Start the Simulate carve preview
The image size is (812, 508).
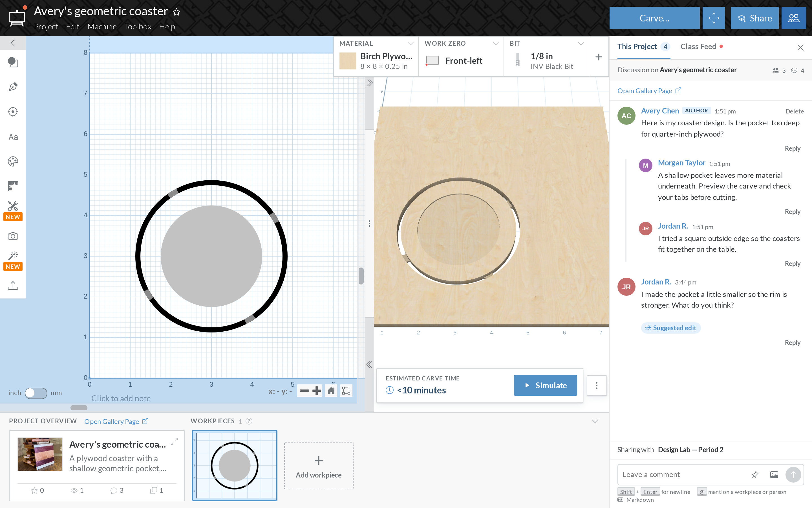point(546,385)
